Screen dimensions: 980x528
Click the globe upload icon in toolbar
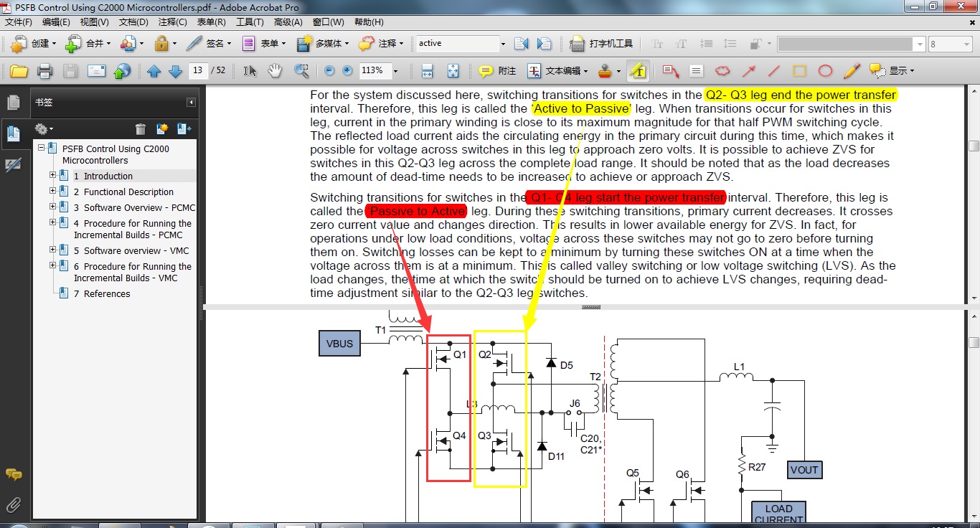[x=123, y=71]
